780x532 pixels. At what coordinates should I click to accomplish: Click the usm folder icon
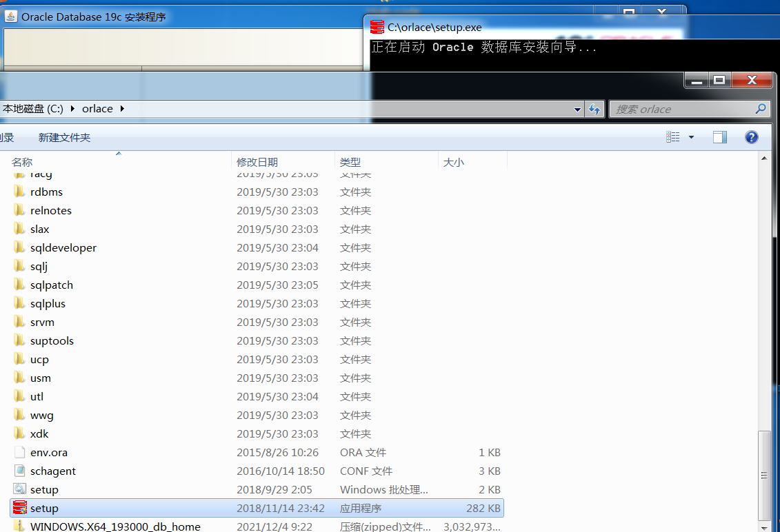pos(19,378)
